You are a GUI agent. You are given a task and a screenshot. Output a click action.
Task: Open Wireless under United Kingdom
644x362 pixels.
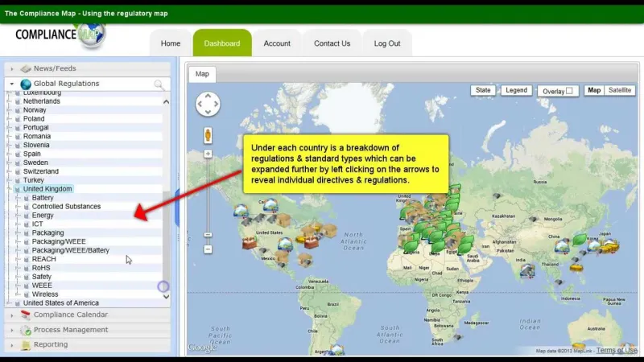click(x=45, y=294)
